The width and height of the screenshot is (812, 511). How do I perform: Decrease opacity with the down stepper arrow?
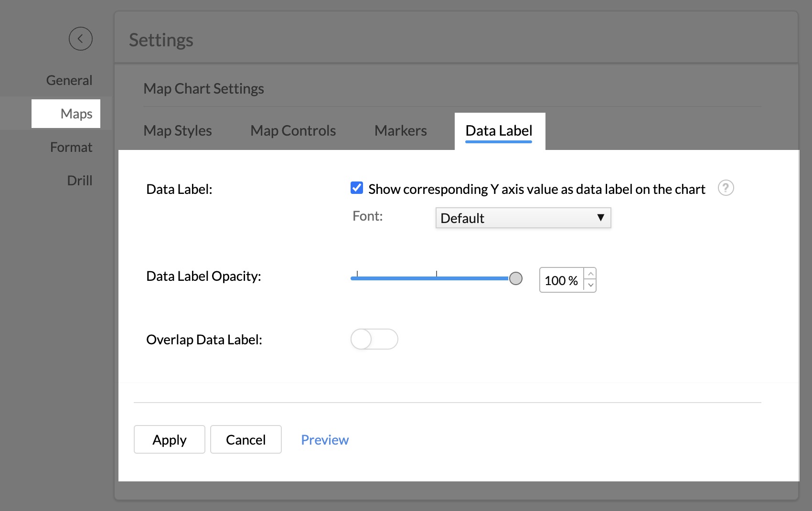591,285
